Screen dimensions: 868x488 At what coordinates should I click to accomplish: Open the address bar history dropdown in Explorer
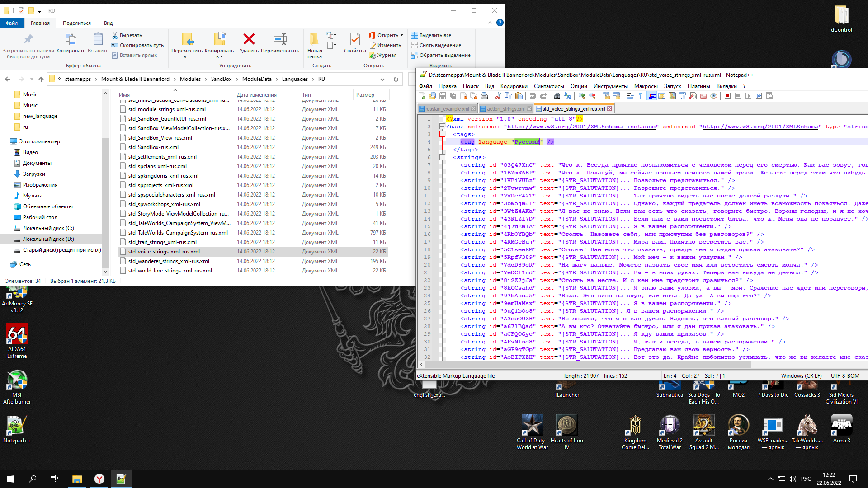coord(382,79)
